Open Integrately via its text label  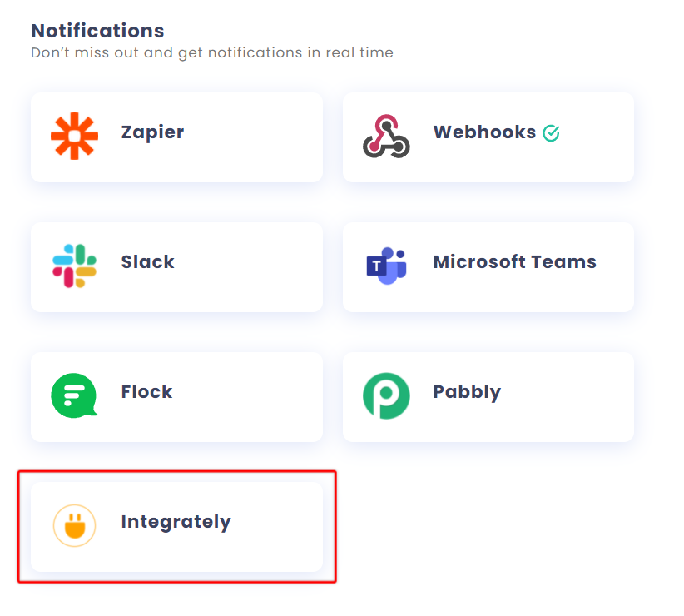(x=176, y=522)
